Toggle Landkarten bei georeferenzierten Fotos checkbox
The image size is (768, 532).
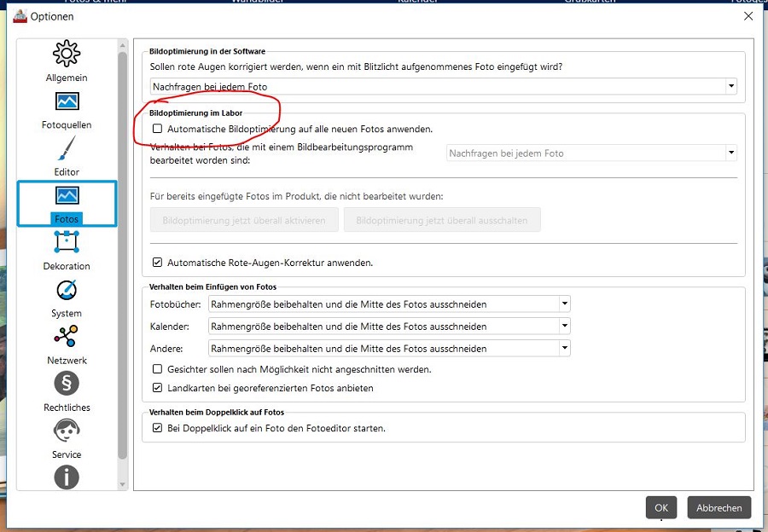click(x=157, y=388)
